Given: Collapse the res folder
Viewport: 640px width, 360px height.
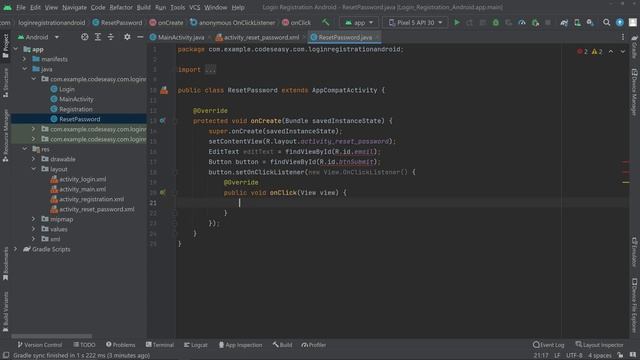Looking at the screenshot, I should pos(24,149).
